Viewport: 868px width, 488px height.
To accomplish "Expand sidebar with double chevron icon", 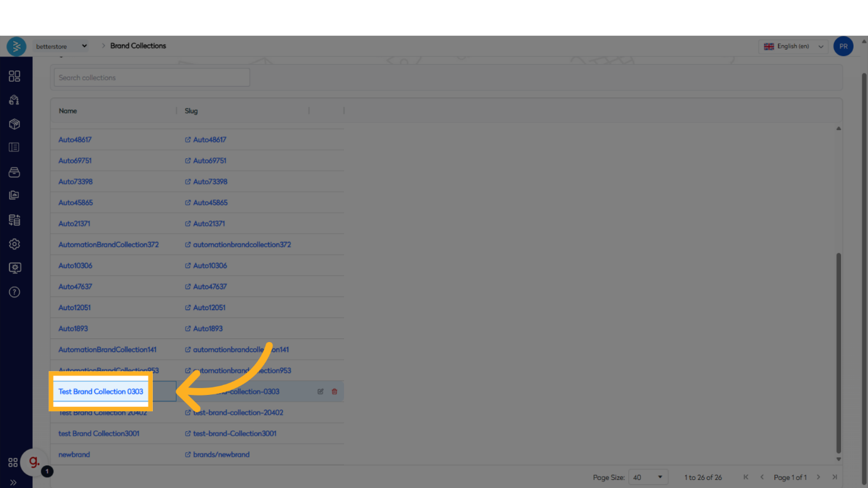I will [13, 482].
